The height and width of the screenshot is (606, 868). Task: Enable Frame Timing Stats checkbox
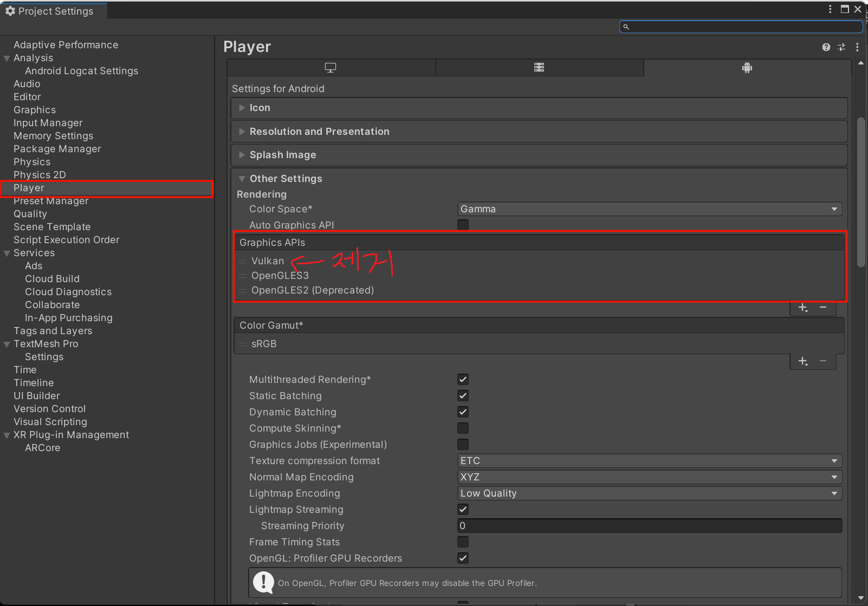click(x=463, y=542)
